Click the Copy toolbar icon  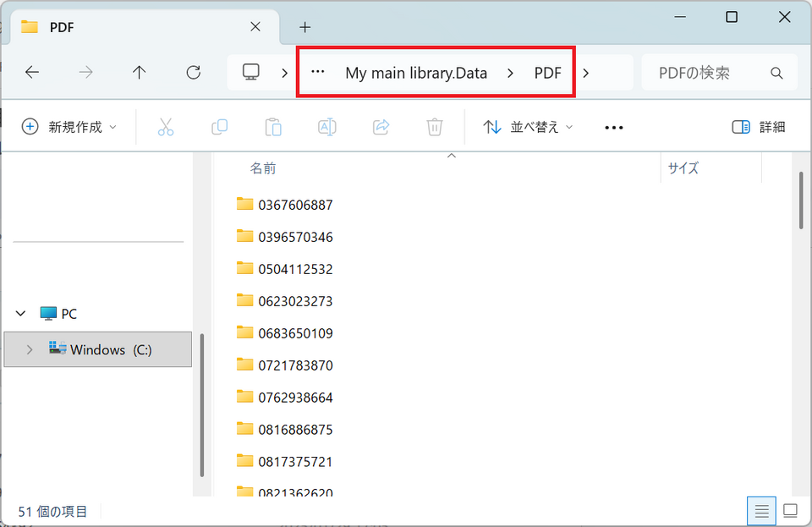point(219,127)
